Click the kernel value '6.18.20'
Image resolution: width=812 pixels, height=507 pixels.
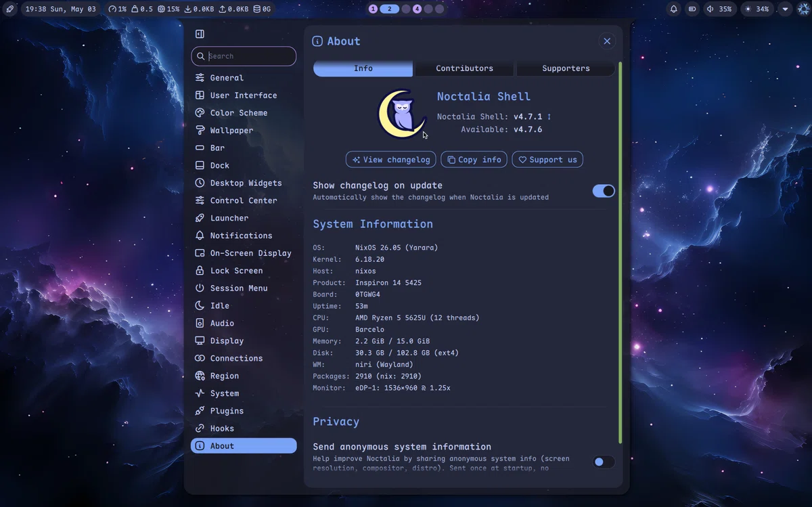tap(369, 259)
